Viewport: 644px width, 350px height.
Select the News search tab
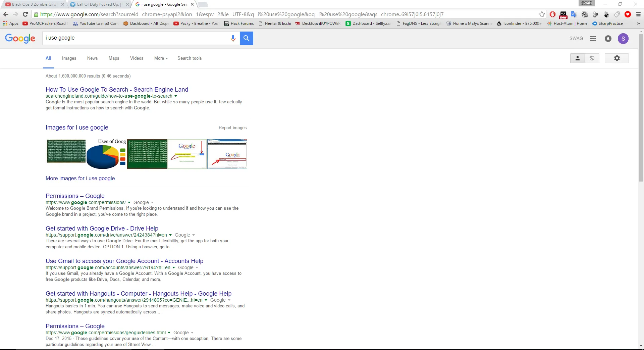click(x=92, y=58)
